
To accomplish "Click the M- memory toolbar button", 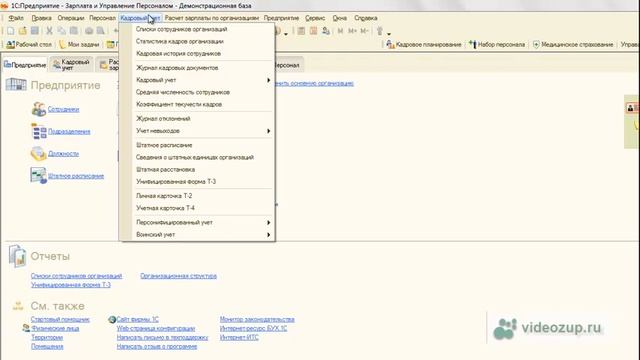I will [364, 31].
